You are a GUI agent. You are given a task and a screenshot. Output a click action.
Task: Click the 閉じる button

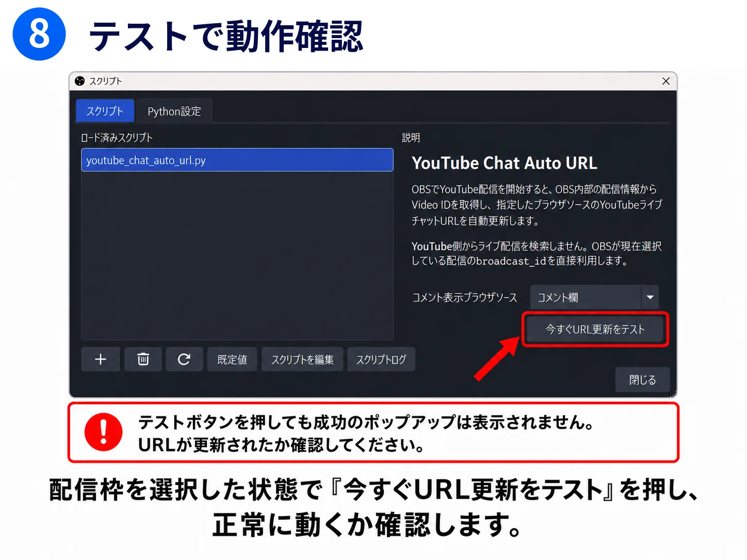(642, 380)
